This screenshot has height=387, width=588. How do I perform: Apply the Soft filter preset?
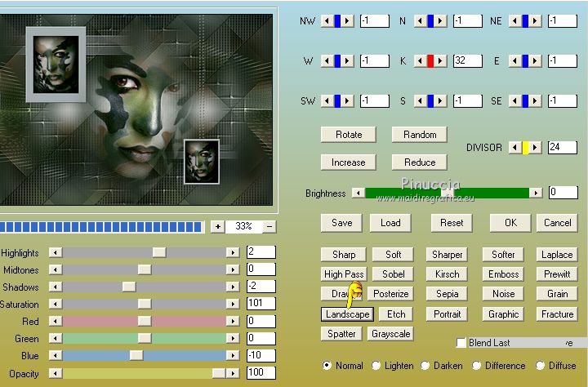tap(393, 255)
